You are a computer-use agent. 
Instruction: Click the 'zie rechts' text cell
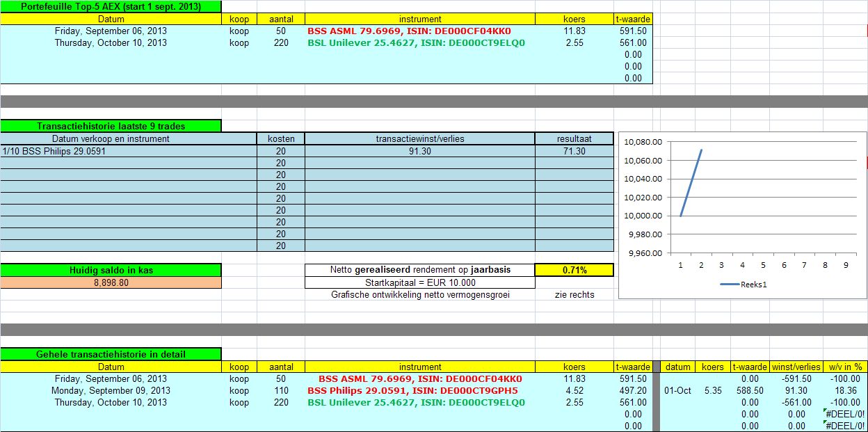click(574, 295)
